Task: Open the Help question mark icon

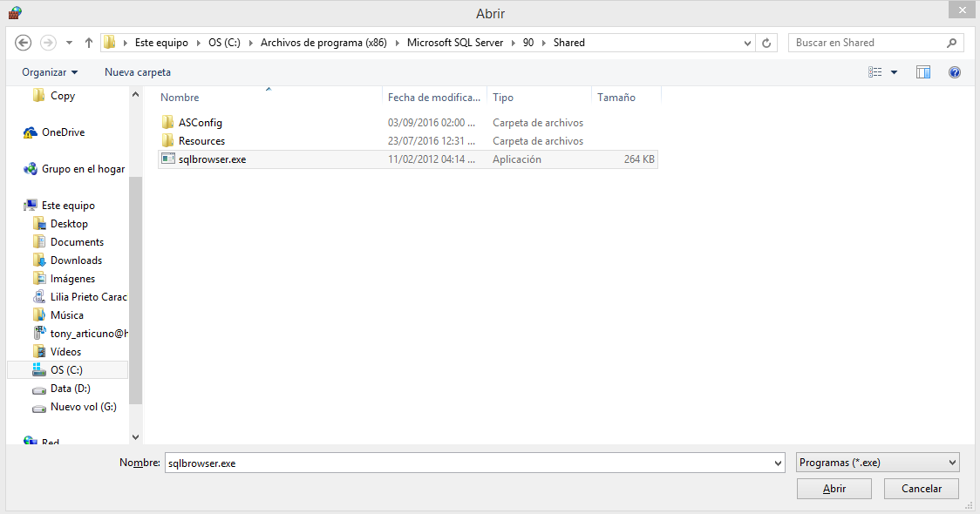Action: point(955,71)
